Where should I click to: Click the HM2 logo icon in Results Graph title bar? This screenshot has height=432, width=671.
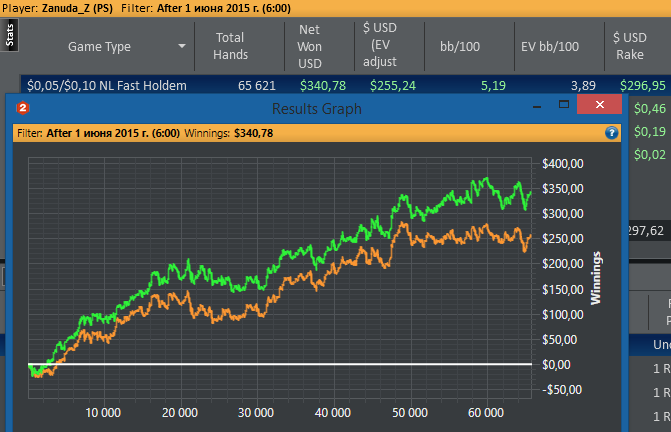point(23,108)
